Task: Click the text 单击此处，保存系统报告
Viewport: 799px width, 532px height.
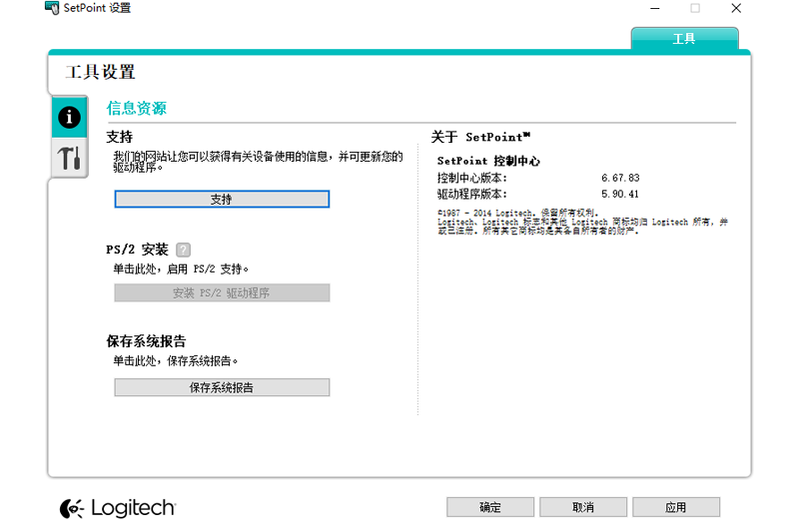Action: (176, 361)
